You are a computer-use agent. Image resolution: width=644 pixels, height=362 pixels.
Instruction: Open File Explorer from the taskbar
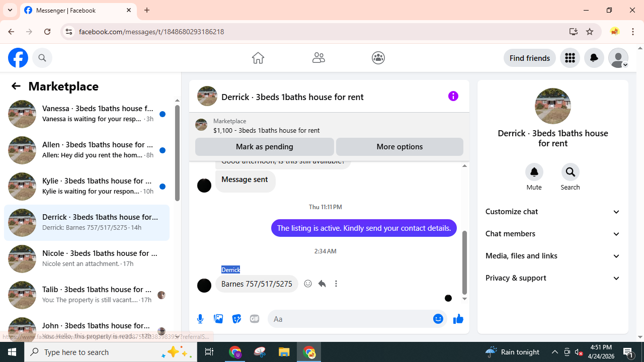[x=284, y=352]
